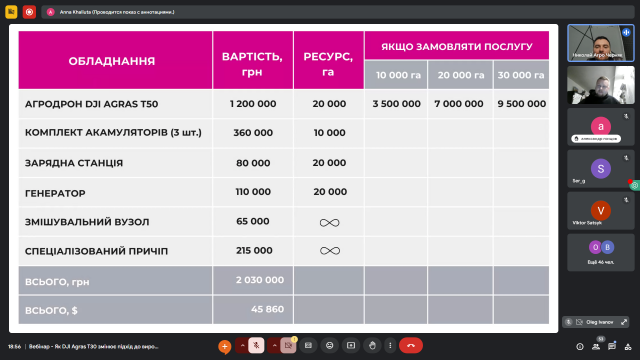
Task: Select Николай Агро Чернів video tile
Action: click(601, 43)
